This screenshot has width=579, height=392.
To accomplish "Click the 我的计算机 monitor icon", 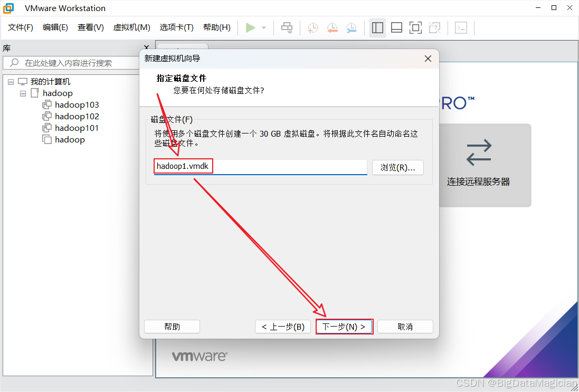I will tap(23, 82).
